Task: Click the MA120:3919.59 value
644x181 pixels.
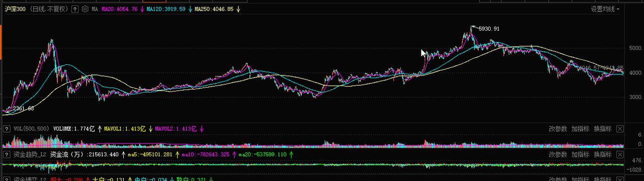Action: [x=166, y=9]
